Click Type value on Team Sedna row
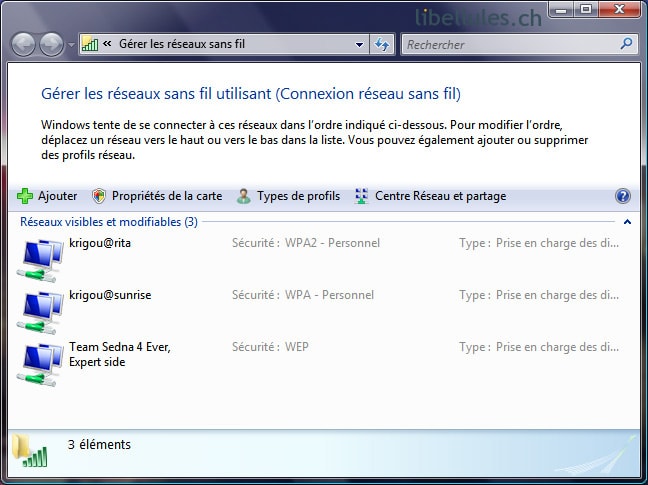 tap(557, 347)
